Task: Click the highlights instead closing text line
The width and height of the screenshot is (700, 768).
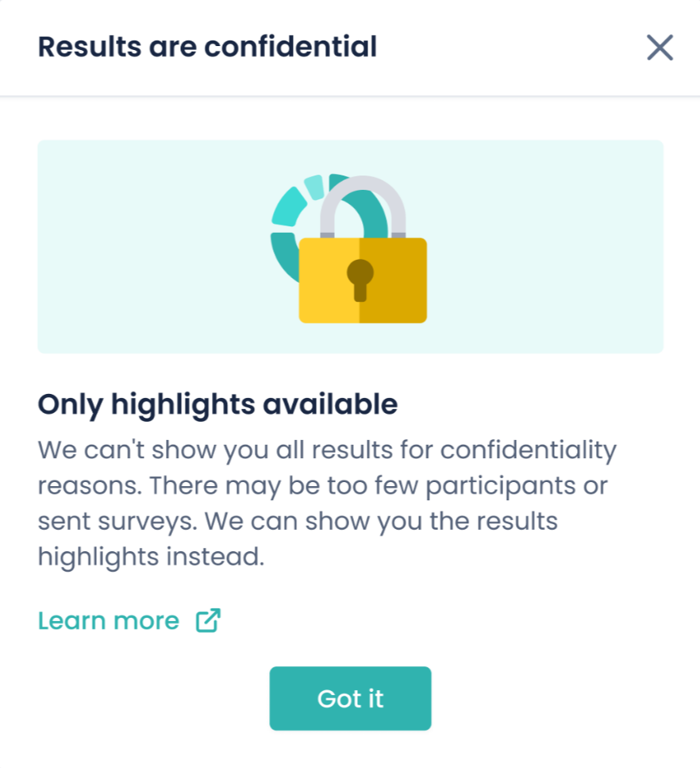Action: point(151,557)
